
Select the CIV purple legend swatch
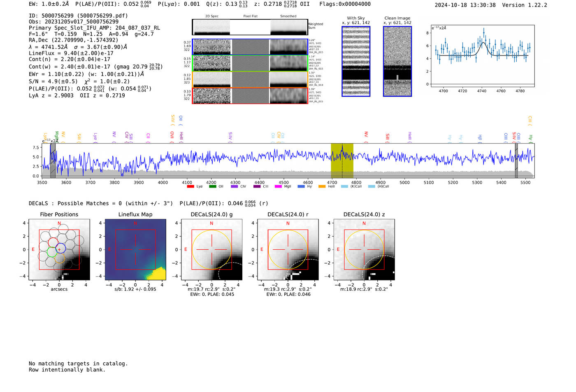(235, 186)
